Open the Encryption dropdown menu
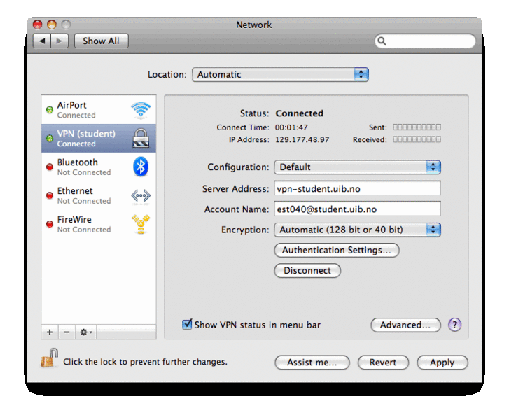This screenshot has width=509, height=420. click(x=357, y=230)
